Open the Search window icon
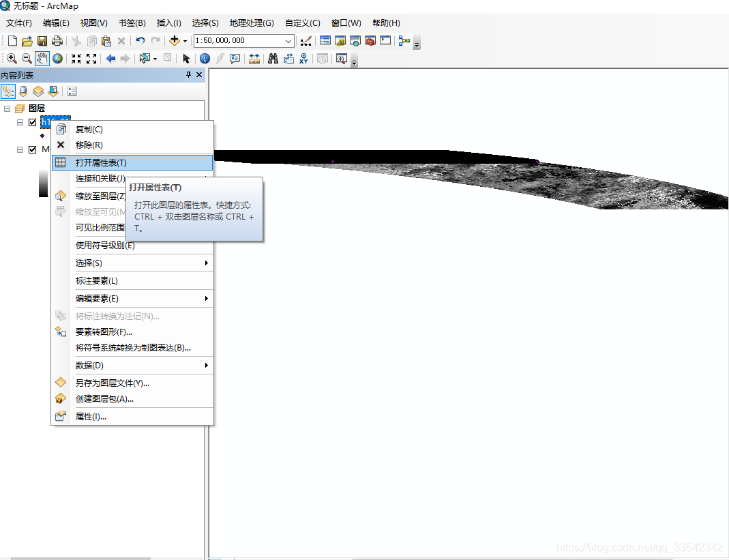This screenshot has height=560, width=729. coord(355,41)
